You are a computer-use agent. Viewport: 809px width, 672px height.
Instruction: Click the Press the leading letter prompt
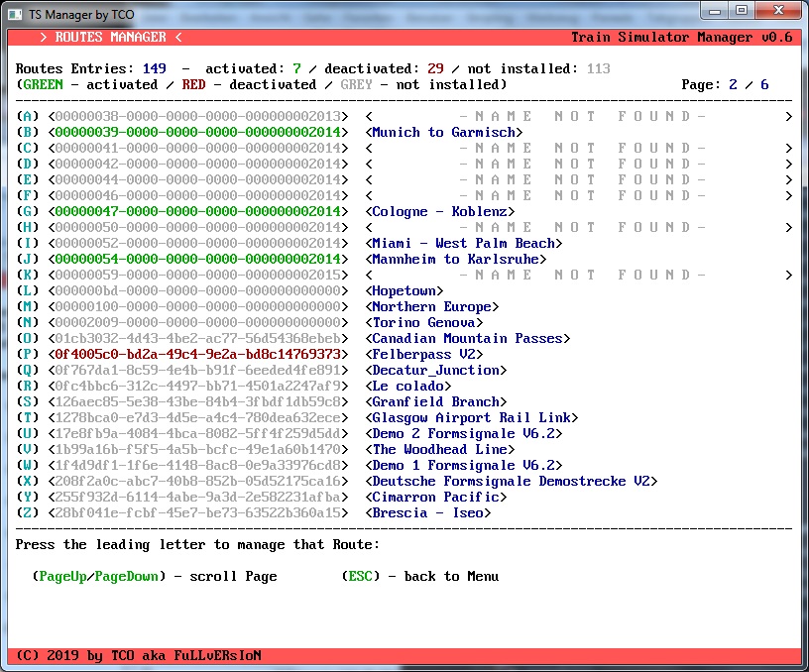[197, 544]
